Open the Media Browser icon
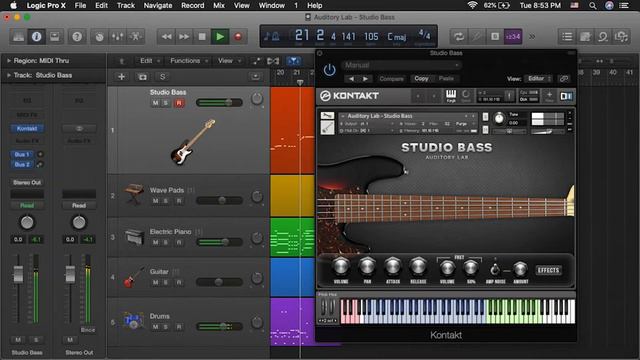Screen dimensions: 640x360 621,37
